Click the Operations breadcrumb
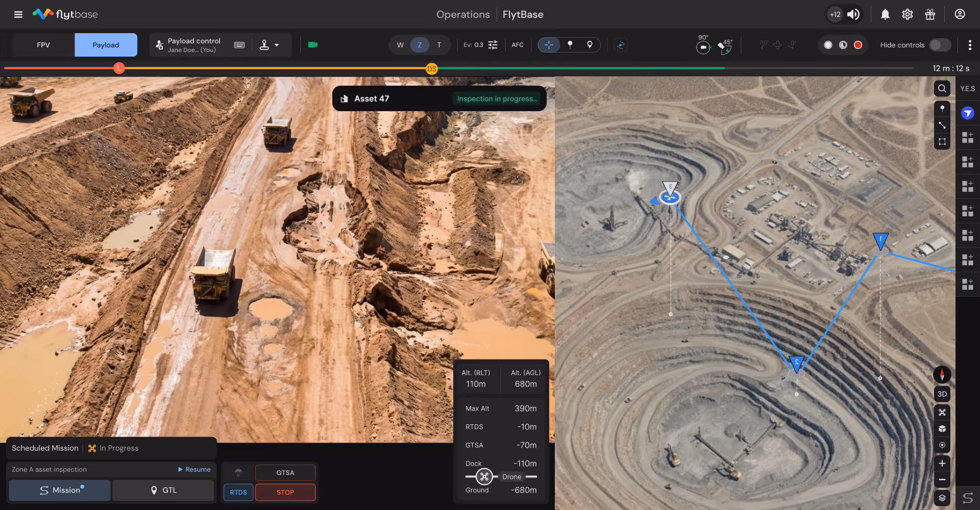 (463, 14)
